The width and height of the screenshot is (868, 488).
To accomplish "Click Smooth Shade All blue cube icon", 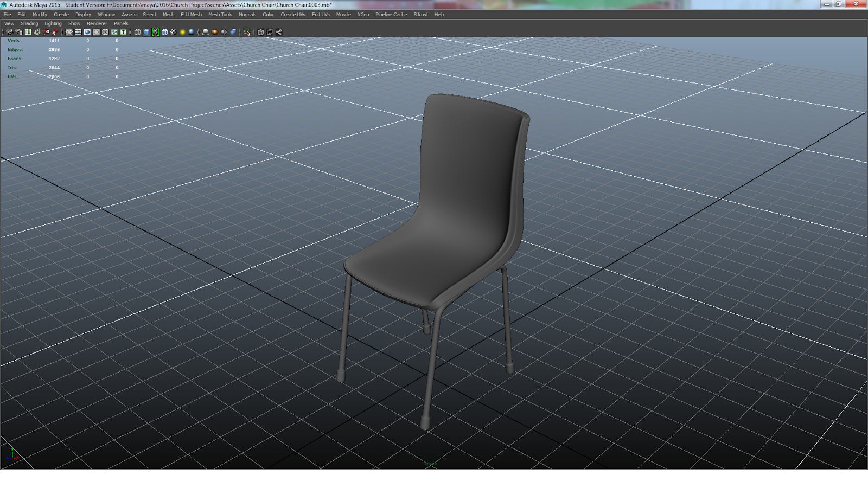I will (146, 32).
